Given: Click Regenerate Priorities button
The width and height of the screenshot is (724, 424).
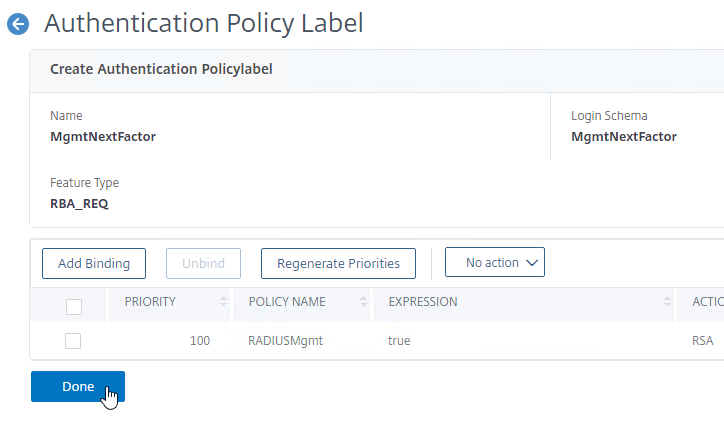Looking at the screenshot, I should coord(338,263).
